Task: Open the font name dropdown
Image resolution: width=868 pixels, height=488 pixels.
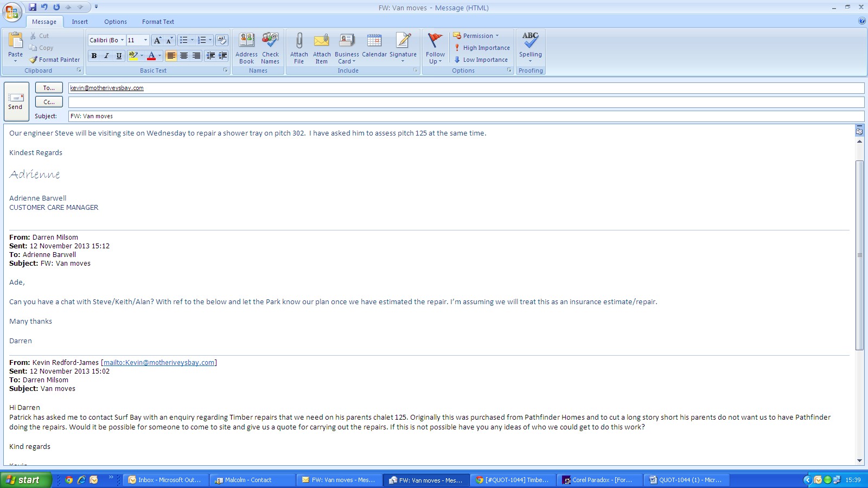Action: [122, 40]
